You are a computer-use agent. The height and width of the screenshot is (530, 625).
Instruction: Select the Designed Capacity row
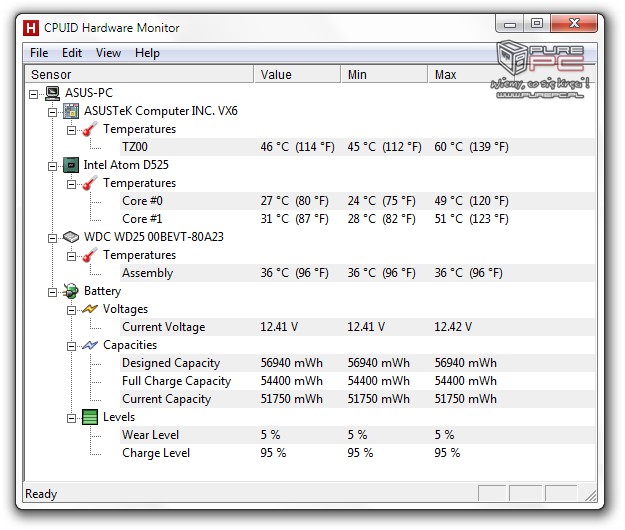click(x=358, y=363)
